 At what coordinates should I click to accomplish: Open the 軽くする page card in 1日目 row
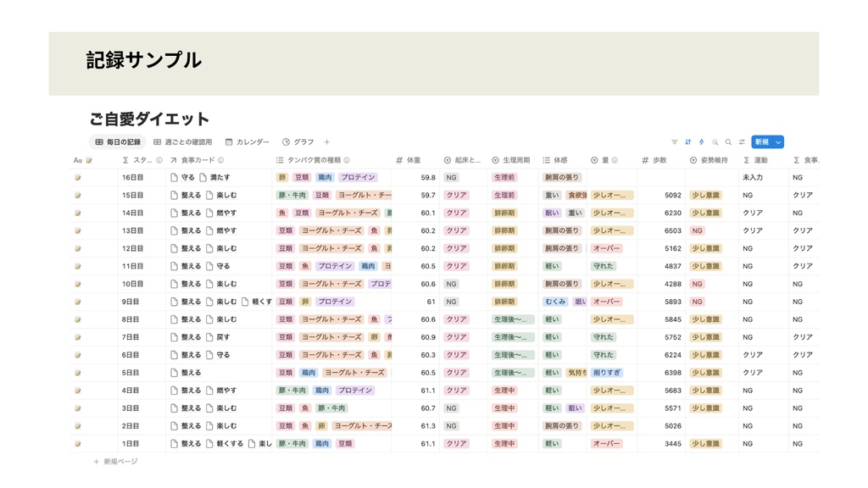[224, 444]
